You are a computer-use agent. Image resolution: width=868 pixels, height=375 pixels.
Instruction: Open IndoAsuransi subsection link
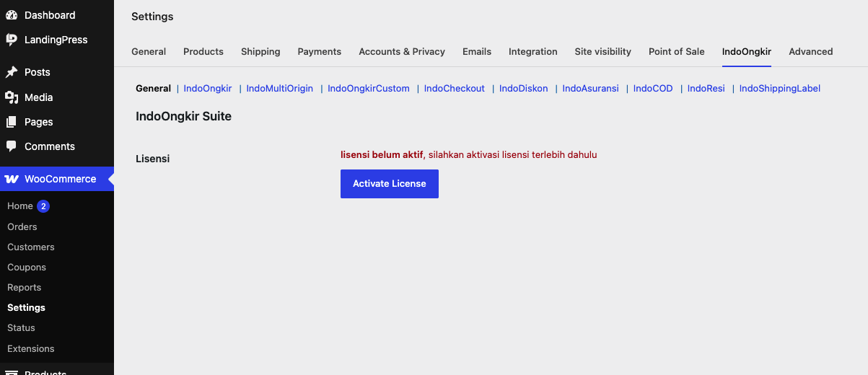coord(591,89)
